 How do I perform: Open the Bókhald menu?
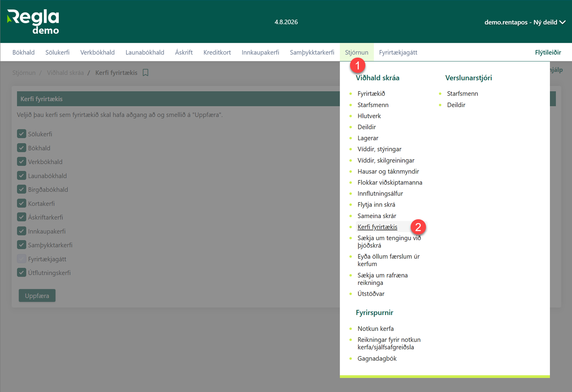(23, 52)
